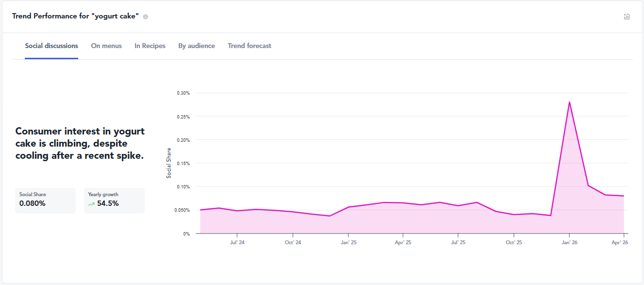Screen dimensions: 644x285
Task: Click the Social Share y-axis title
Action: pos(169,163)
